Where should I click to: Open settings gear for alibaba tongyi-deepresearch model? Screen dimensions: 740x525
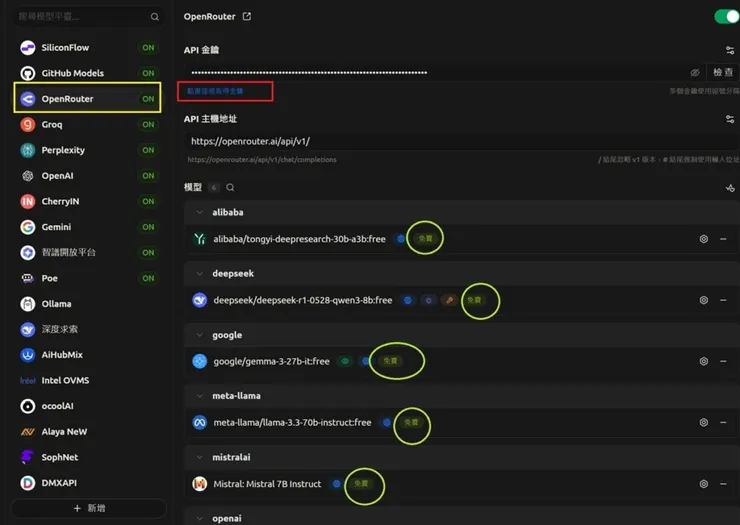pos(704,239)
